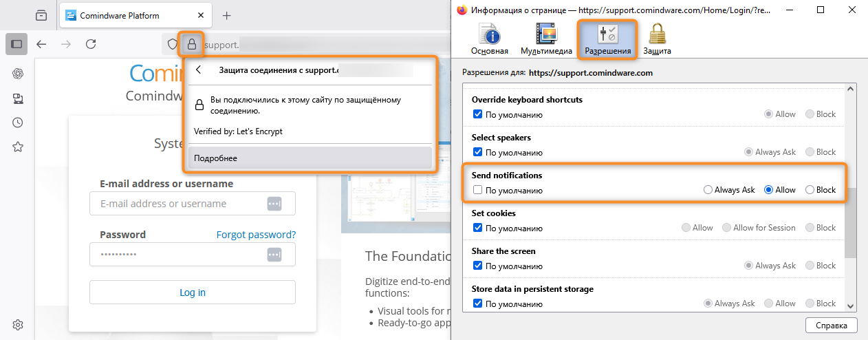Toggle the sidebar button in Firefox toolbar

click(17, 44)
